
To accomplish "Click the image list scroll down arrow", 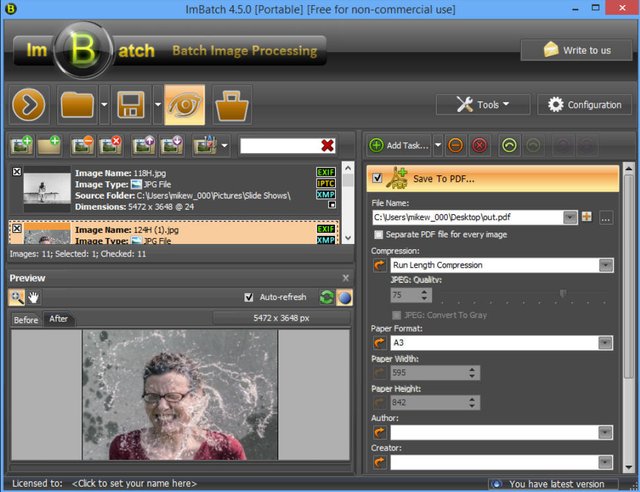I will pyautogui.click(x=348, y=238).
